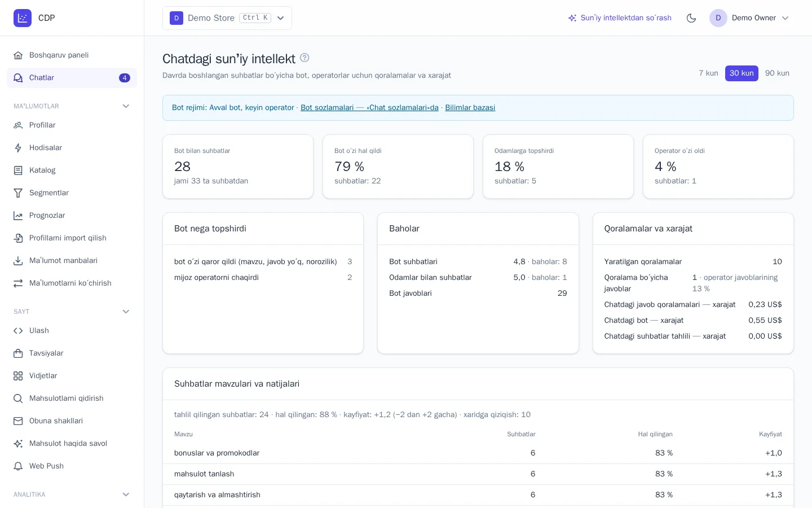Click Sun'iy intellektdan so'rash button
The width and height of the screenshot is (812, 508).
[620, 18]
